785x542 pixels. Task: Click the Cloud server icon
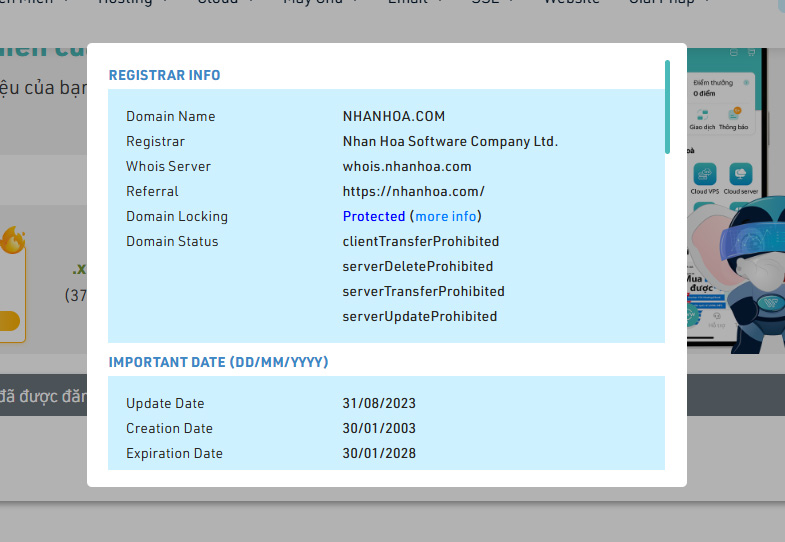tap(740, 175)
